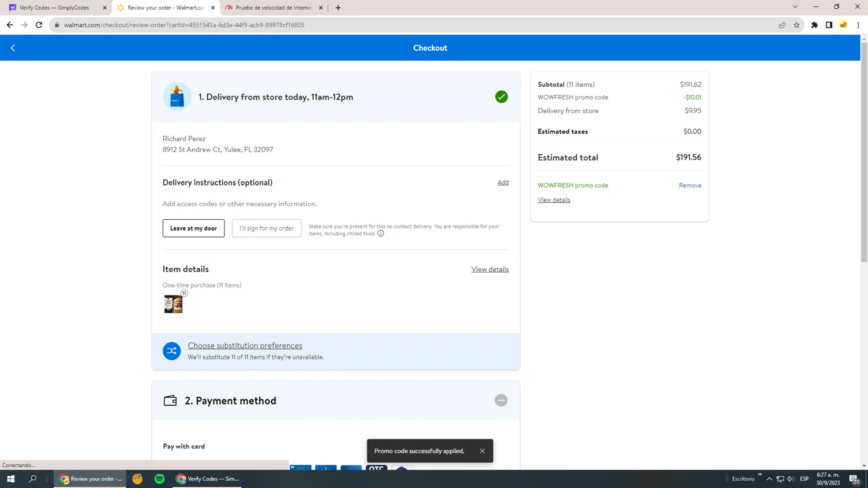Open the Windows notification center icon

[855, 479]
